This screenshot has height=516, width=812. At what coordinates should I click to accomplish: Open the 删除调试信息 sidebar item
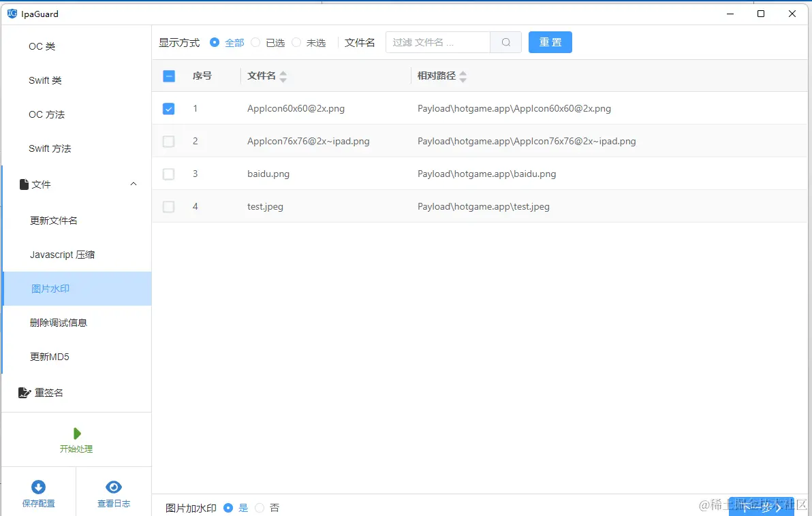point(59,323)
